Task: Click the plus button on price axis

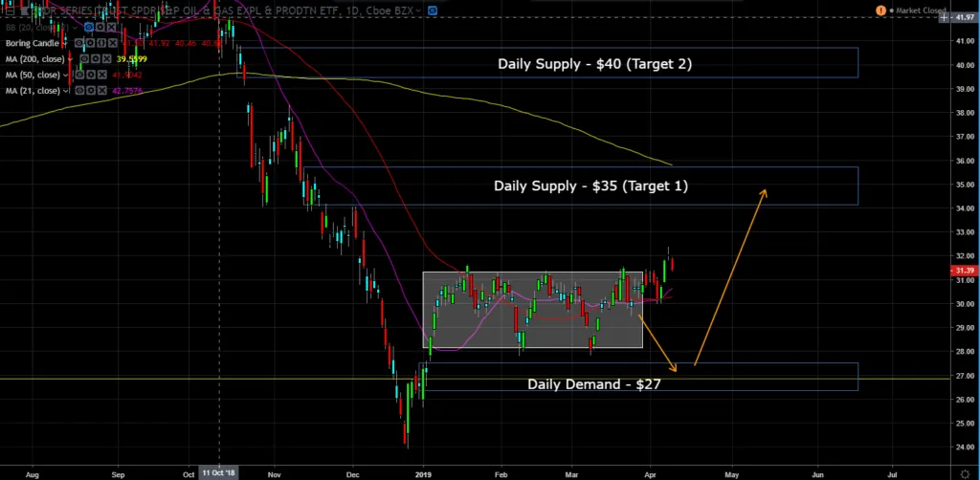Action: click(943, 17)
